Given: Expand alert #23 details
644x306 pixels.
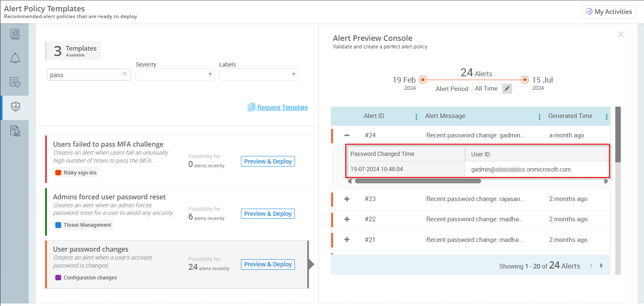Looking at the screenshot, I should (x=346, y=199).
